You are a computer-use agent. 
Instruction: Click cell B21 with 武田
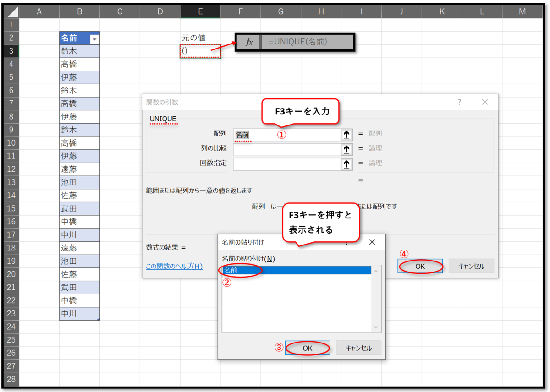coord(79,288)
